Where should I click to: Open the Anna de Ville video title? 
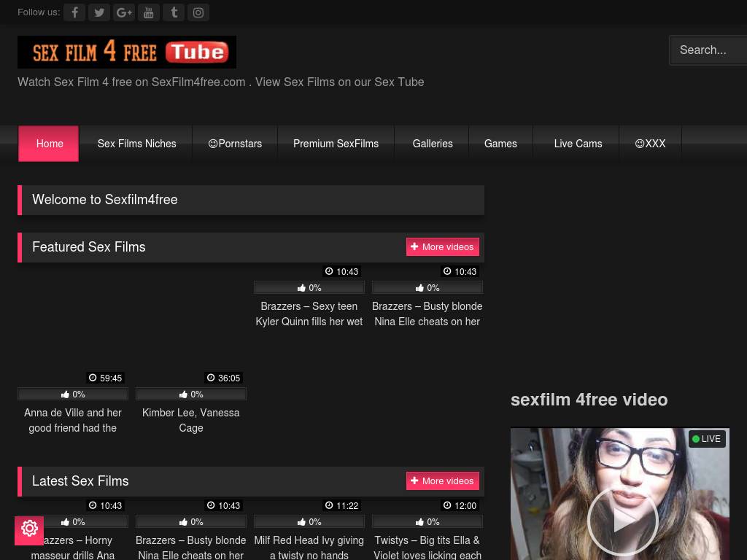point(73,420)
